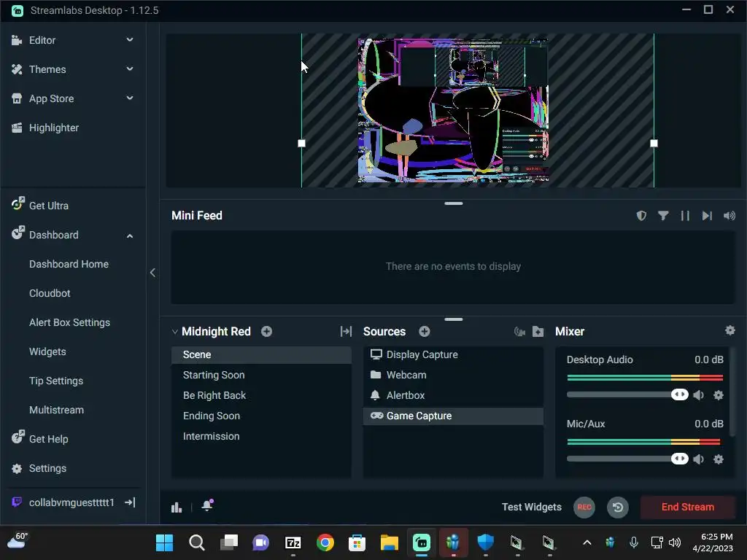Open the Editor section in sidebar
747x560 pixels.
42,40
